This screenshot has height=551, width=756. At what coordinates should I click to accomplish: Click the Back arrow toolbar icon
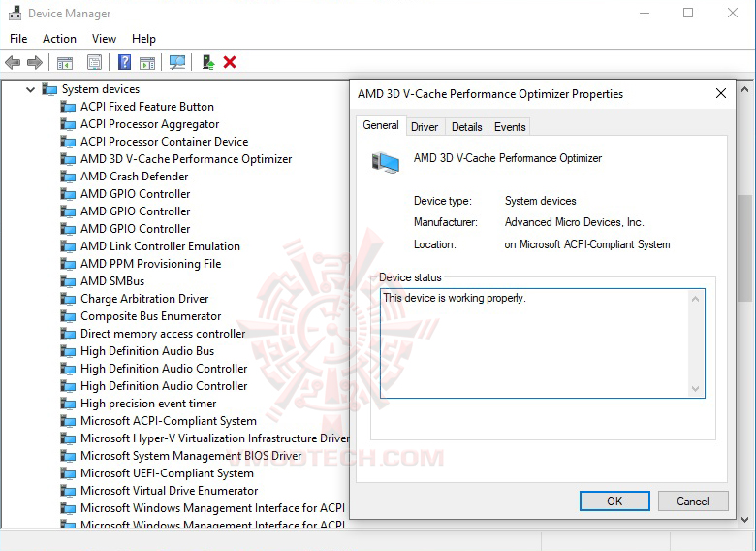pos(13,62)
